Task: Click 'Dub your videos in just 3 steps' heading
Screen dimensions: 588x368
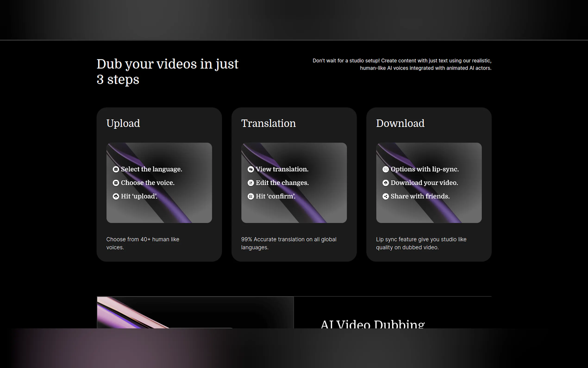Action: coord(167,72)
